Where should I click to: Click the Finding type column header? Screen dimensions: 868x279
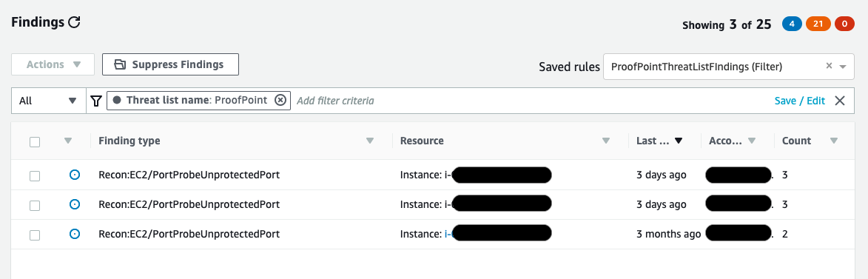pyautogui.click(x=129, y=141)
